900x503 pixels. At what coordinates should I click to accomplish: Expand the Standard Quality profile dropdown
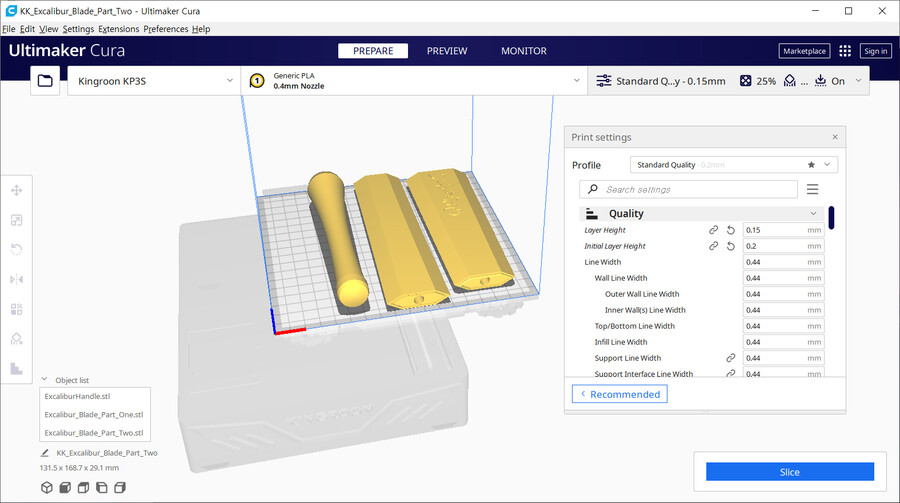(733, 165)
